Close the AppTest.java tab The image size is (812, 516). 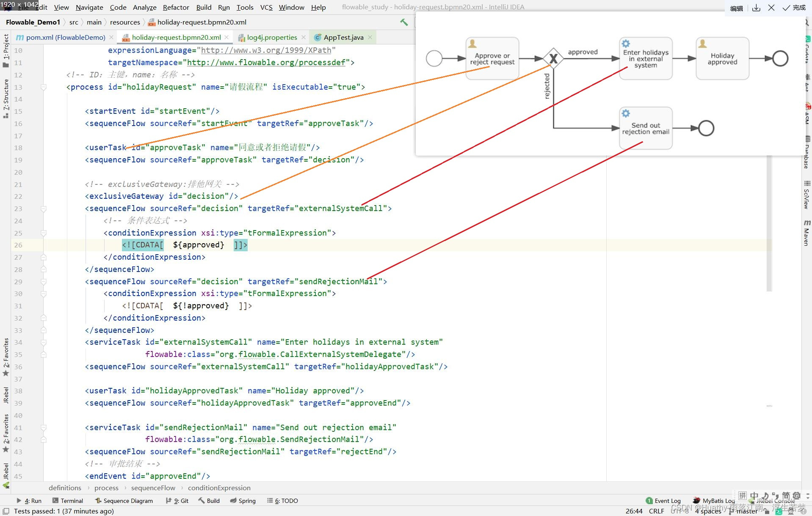tap(370, 37)
